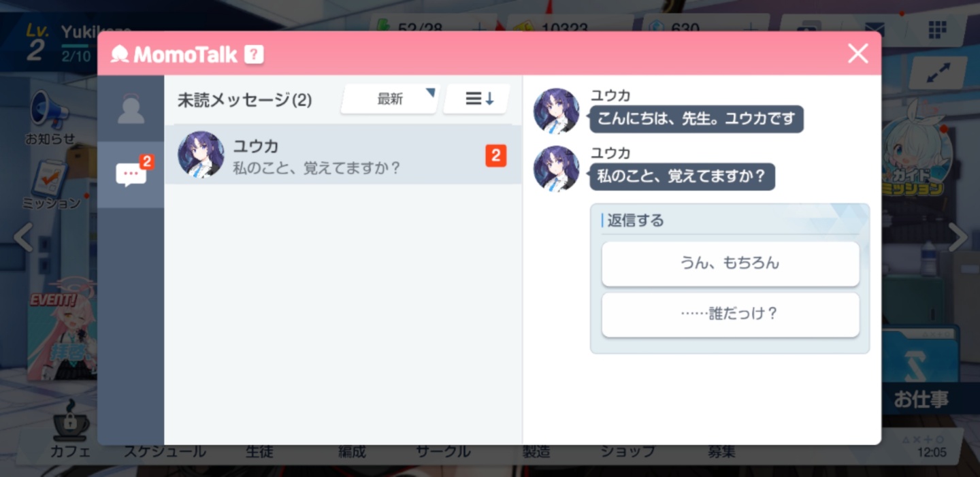Click the 12:05 clock display
Viewport: 980px width, 477px height.
click(x=932, y=453)
